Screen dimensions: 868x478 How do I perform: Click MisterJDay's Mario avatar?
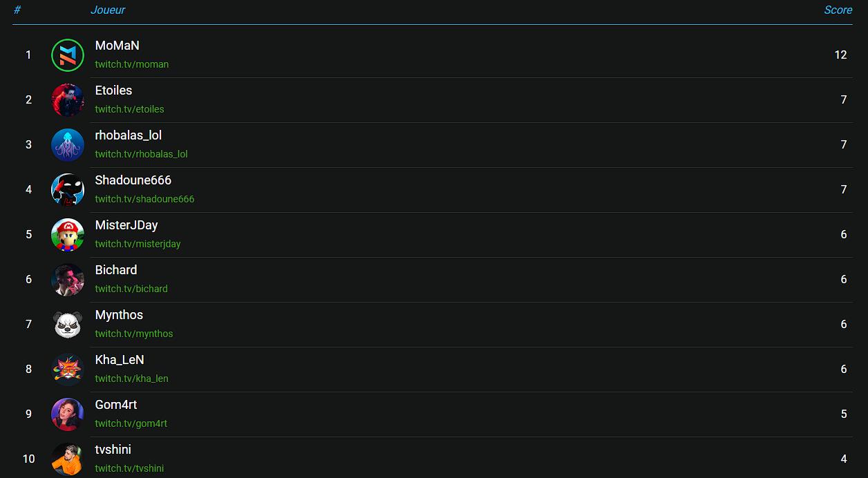coord(68,235)
